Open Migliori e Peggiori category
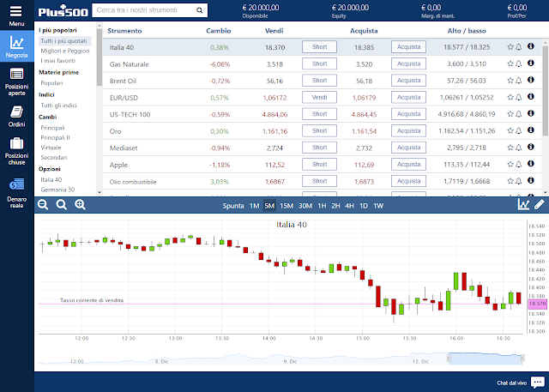Image resolution: width=549 pixels, height=392 pixels. click(x=65, y=51)
